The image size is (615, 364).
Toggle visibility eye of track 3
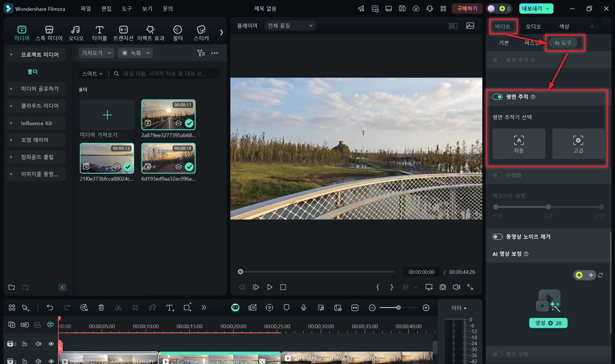[51, 344]
